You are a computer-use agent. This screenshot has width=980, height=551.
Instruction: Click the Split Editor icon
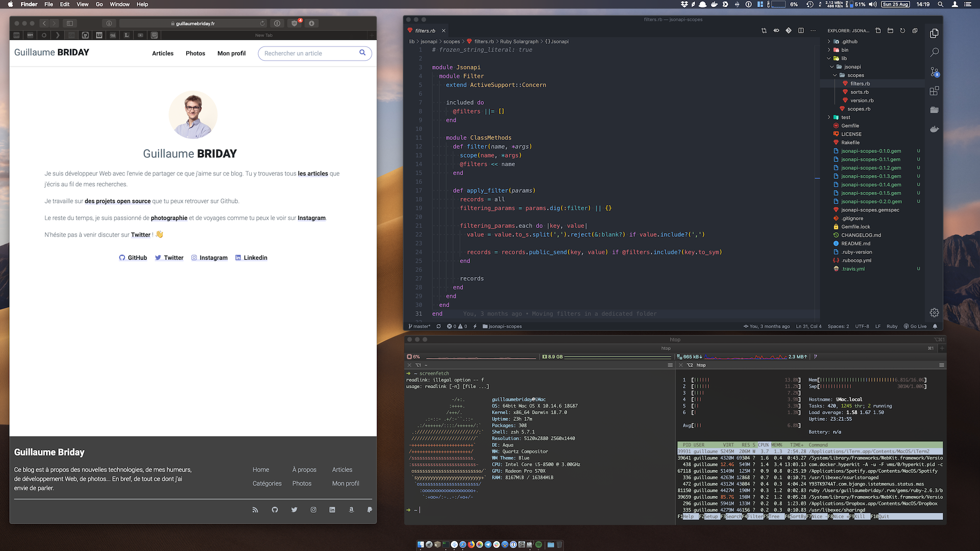tap(801, 31)
